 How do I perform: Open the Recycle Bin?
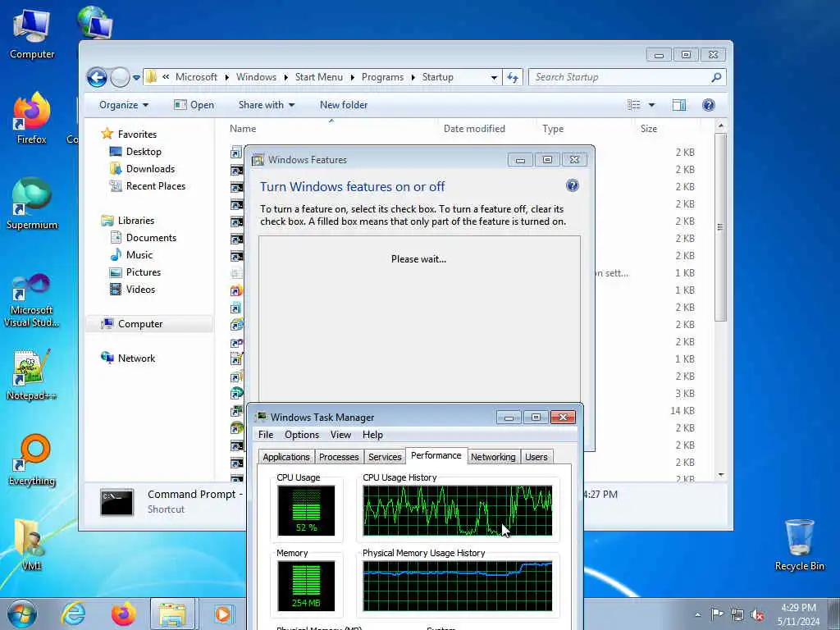tap(799, 545)
